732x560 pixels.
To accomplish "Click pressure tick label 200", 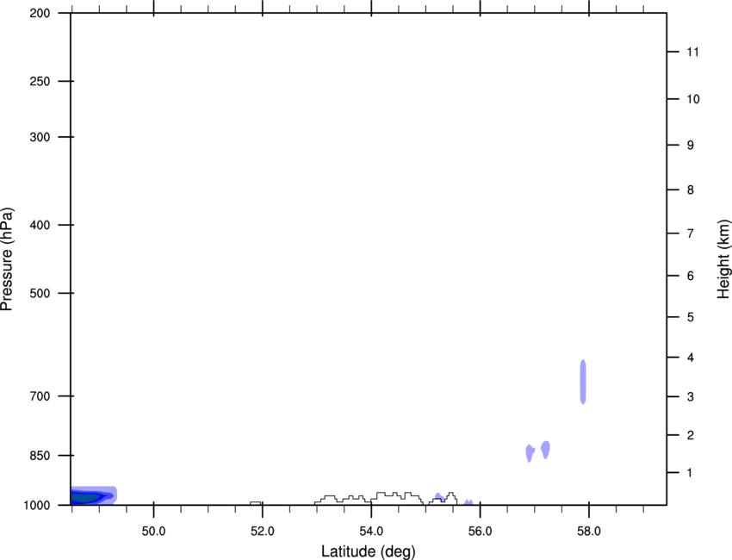I will (x=40, y=13).
